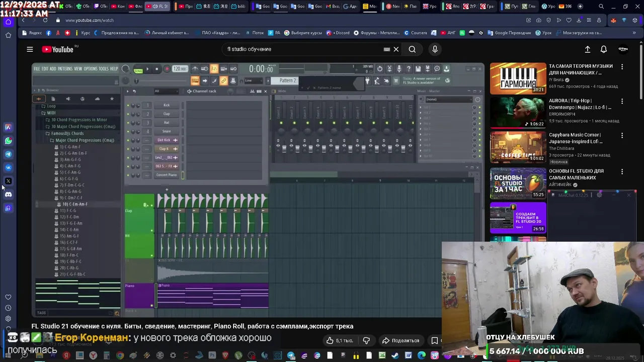
Task: Open the Discord bookmark in the bookmarks bar
Action: (x=338, y=33)
